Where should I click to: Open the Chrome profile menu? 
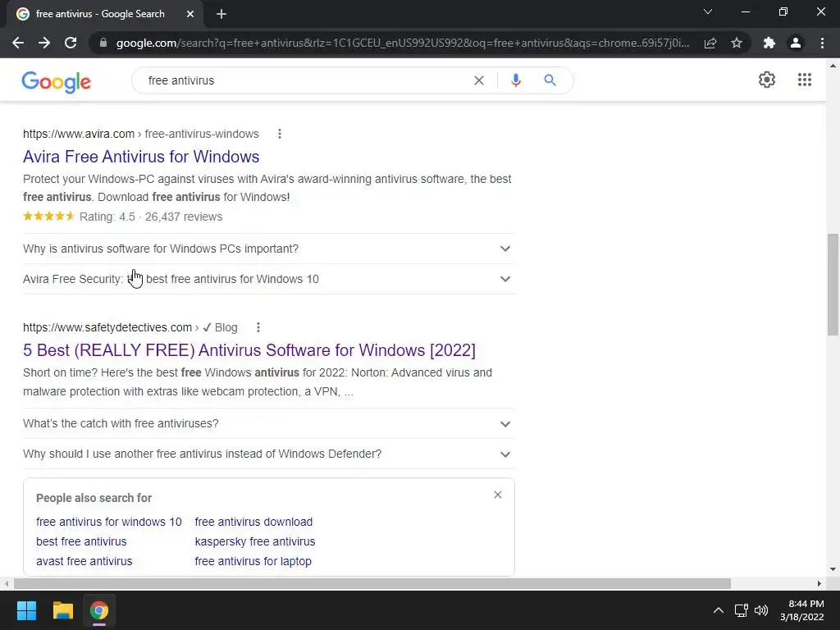point(796,43)
